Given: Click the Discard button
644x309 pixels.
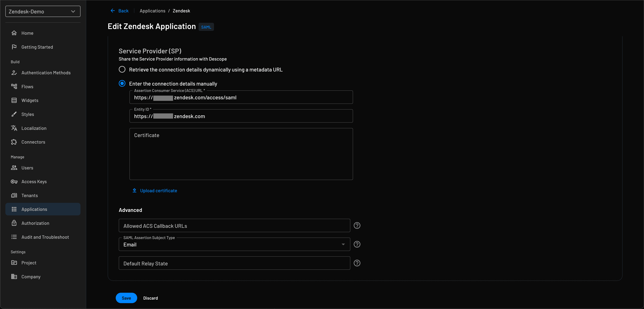Looking at the screenshot, I should [x=150, y=298].
